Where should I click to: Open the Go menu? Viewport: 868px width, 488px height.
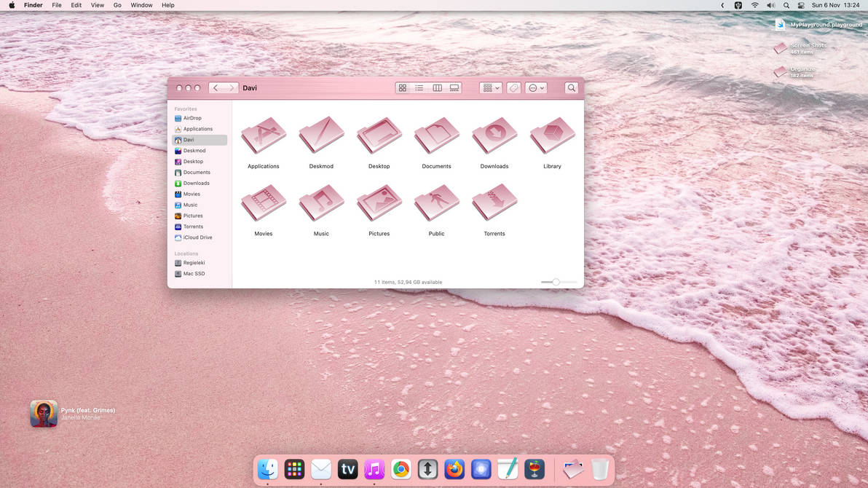(117, 5)
